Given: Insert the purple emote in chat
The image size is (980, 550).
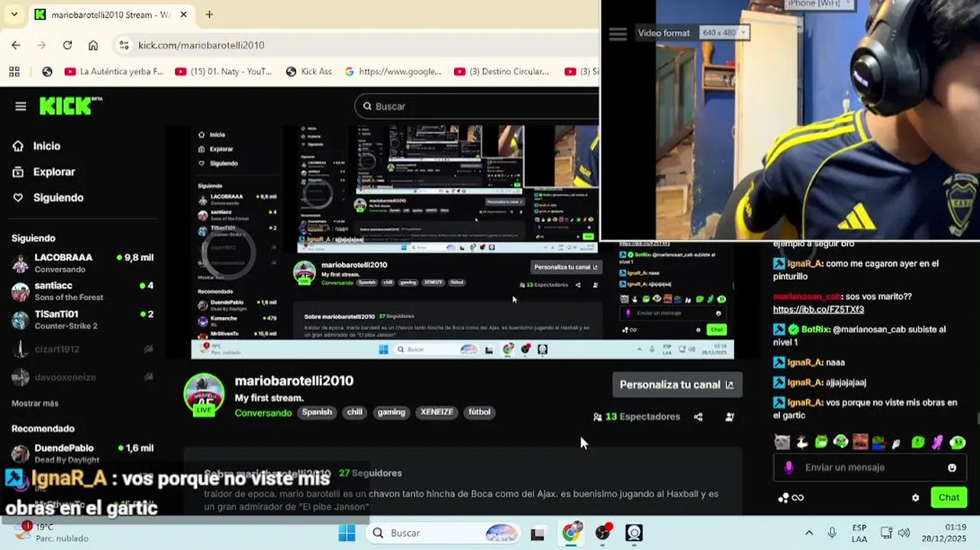Looking at the screenshot, I should 938,442.
